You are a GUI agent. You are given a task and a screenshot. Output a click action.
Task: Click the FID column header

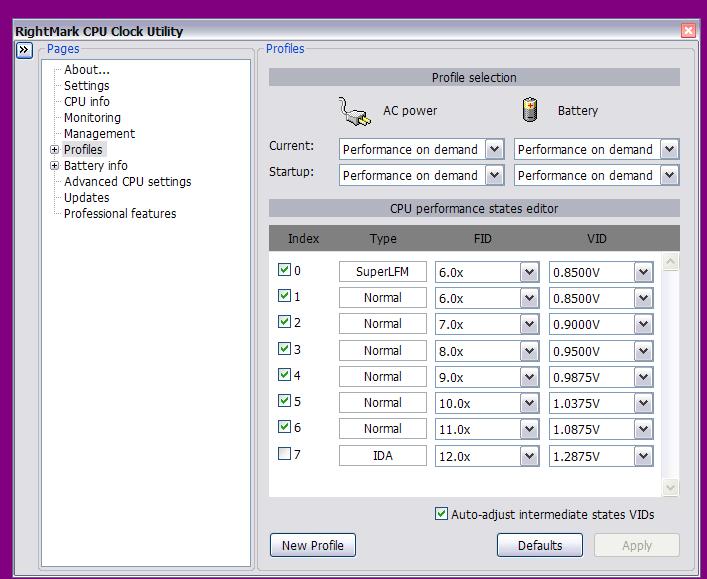tap(482, 238)
